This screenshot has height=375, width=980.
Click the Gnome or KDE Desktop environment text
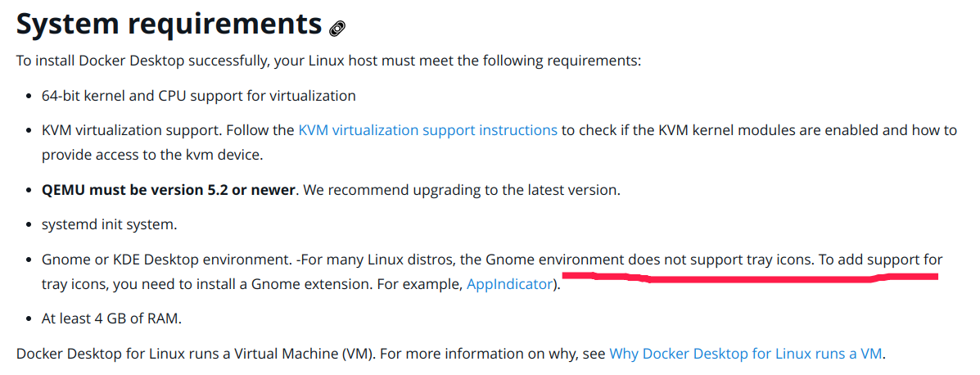166,260
